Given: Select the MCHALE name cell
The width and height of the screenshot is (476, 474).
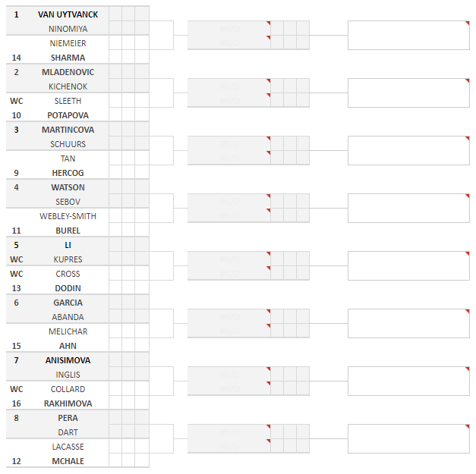Looking at the screenshot, I should [68, 461].
